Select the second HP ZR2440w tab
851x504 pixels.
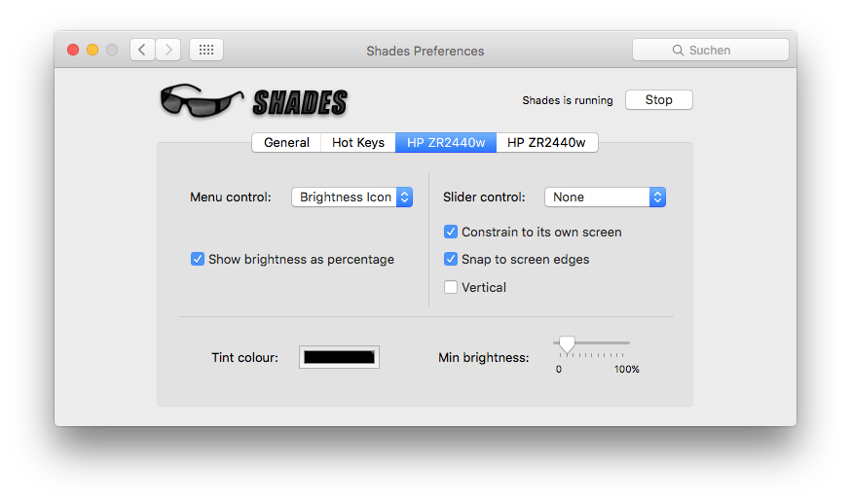coord(546,143)
